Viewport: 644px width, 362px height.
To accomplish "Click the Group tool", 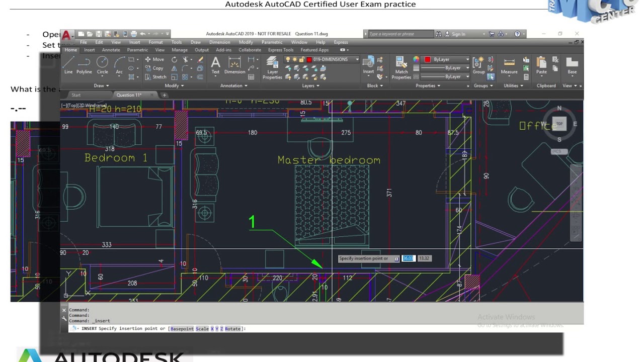I will (478, 65).
